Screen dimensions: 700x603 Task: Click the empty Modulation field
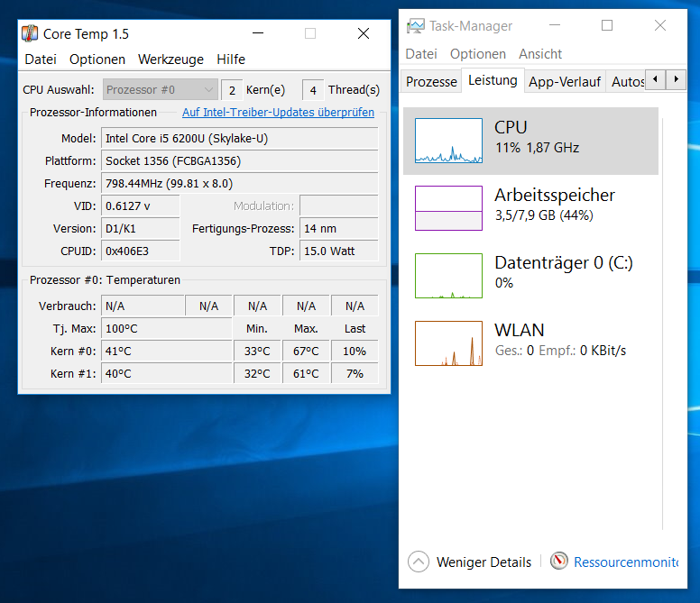339,206
